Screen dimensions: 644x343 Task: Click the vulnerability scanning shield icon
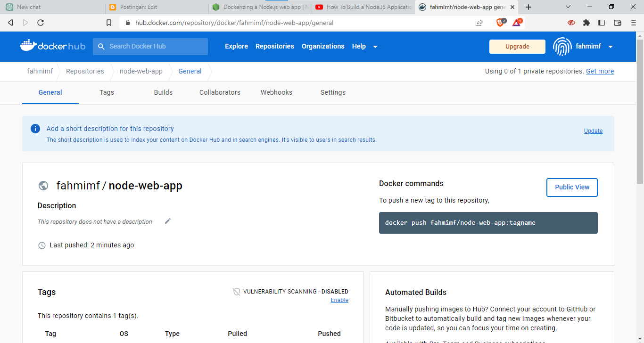point(237,292)
